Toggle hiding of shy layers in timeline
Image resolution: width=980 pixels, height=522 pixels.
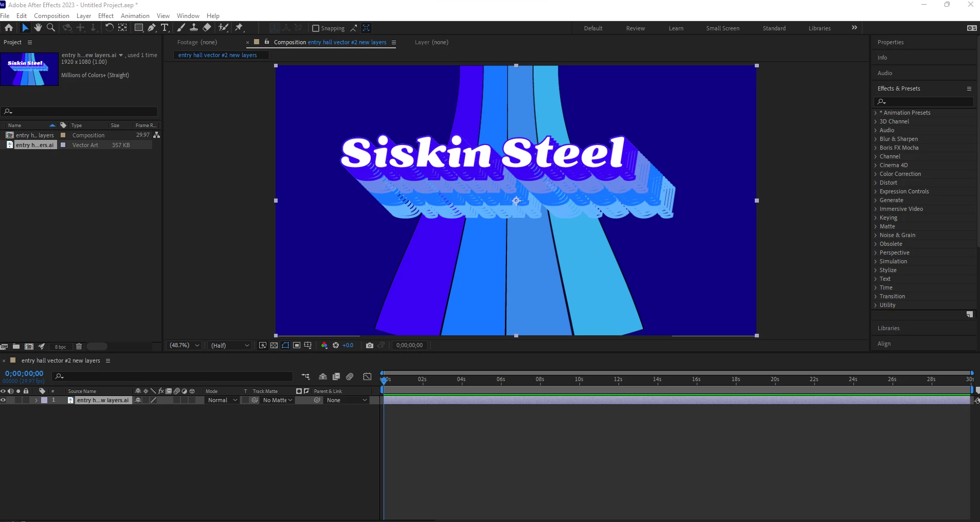point(323,376)
